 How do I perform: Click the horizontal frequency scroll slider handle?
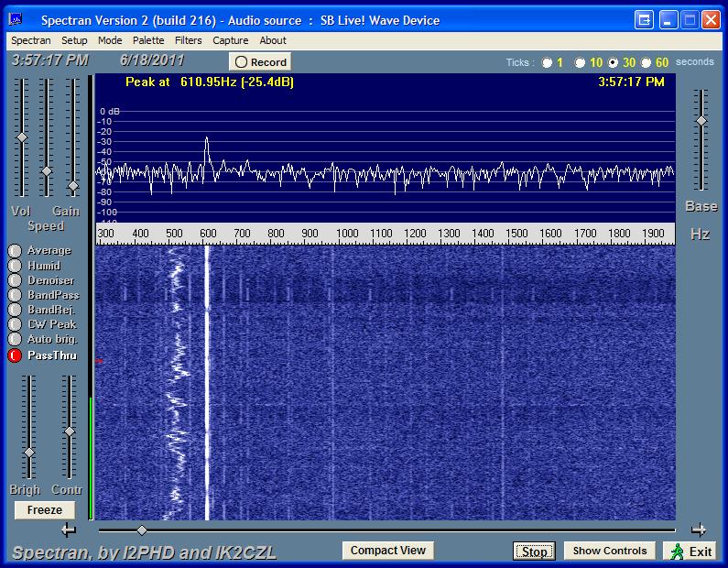click(x=142, y=530)
